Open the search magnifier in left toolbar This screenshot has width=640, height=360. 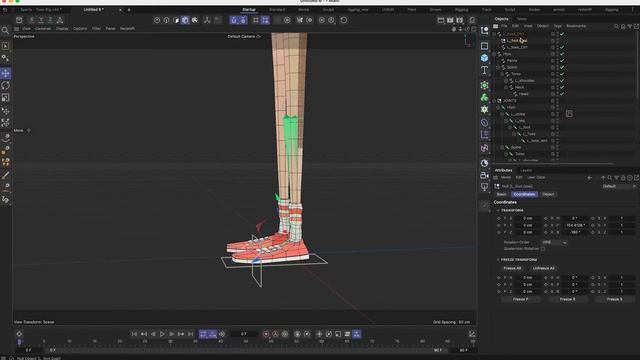5,31
